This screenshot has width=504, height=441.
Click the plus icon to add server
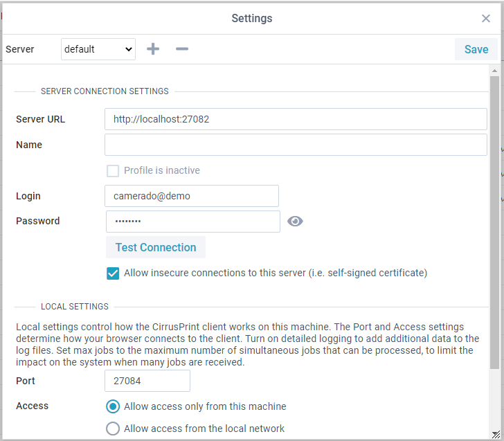pyautogui.click(x=153, y=49)
